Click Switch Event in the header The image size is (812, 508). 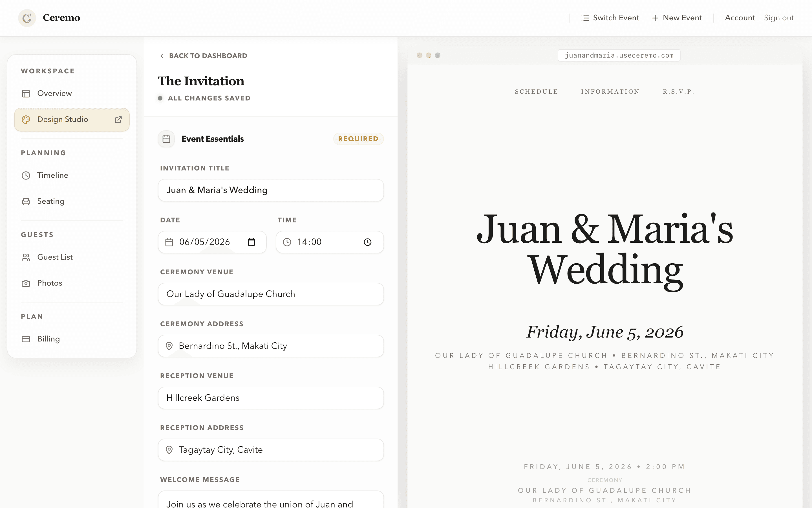pos(610,18)
